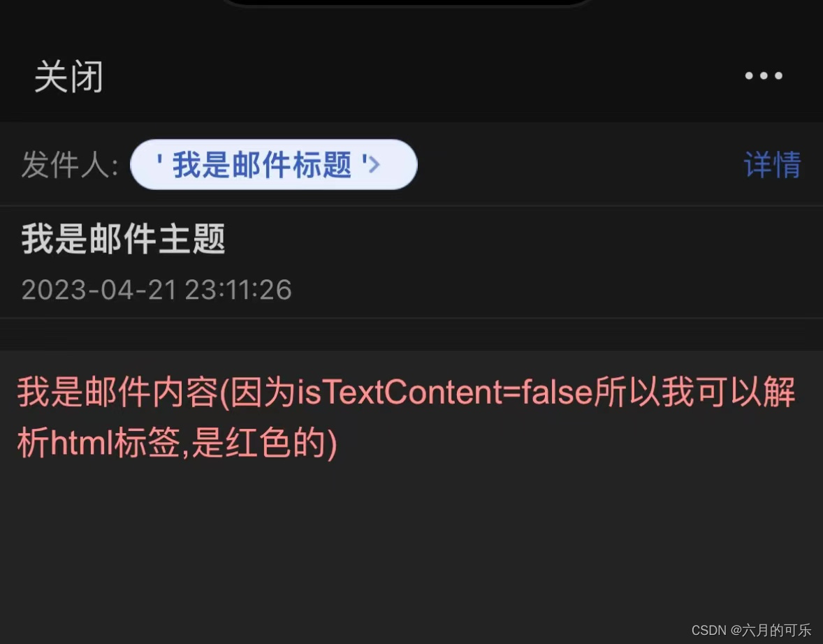This screenshot has height=644, width=823.
Task: Open the three-dot more options menu
Action: coord(764,75)
